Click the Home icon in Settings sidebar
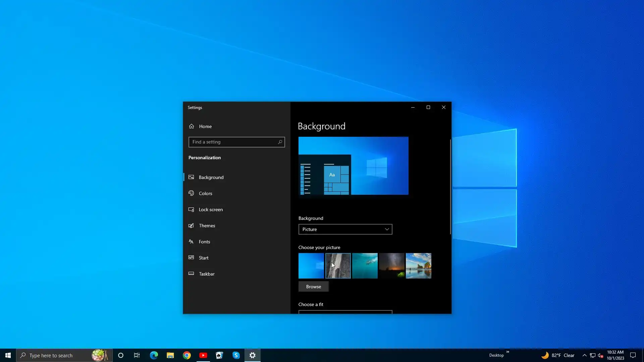The height and width of the screenshot is (362, 644). click(192, 126)
